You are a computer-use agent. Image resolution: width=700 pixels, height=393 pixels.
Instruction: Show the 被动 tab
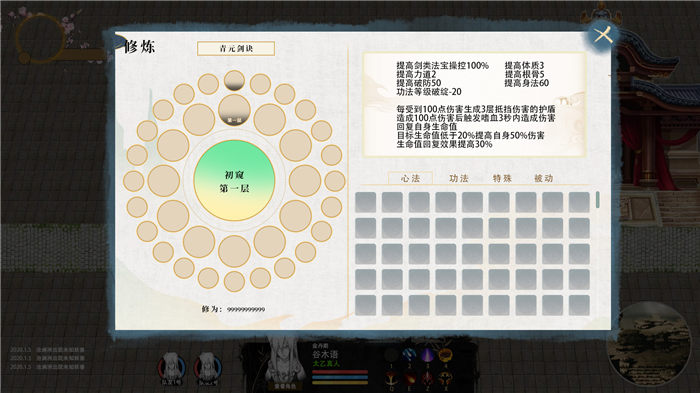pyautogui.click(x=543, y=178)
